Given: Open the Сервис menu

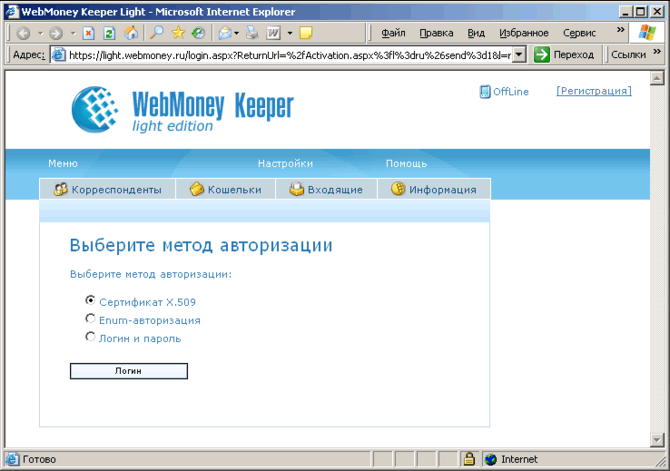Looking at the screenshot, I should [x=579, y=33].
